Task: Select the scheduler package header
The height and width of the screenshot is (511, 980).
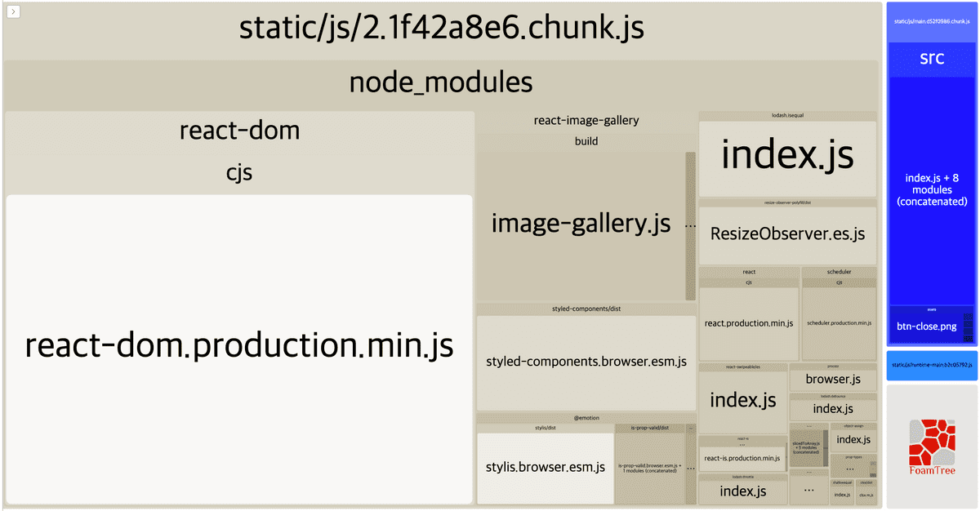Action: (x=840, y=272)
